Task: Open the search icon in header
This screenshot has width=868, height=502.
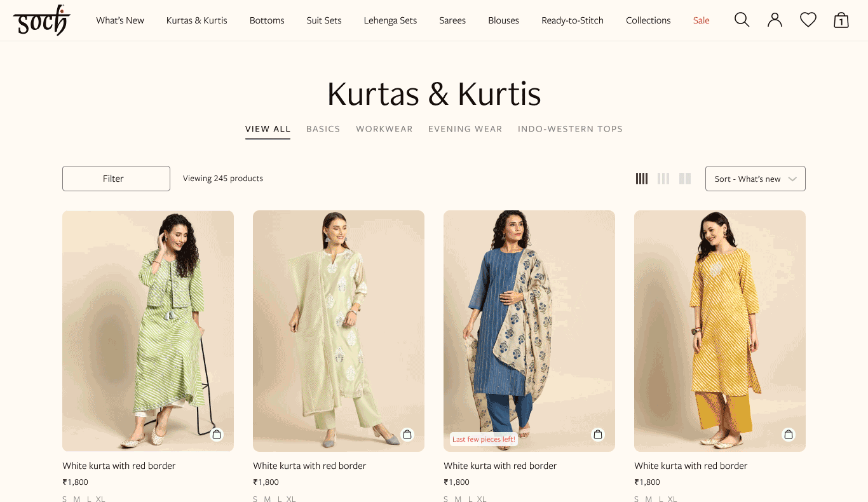Action: (x=742, y=20)
